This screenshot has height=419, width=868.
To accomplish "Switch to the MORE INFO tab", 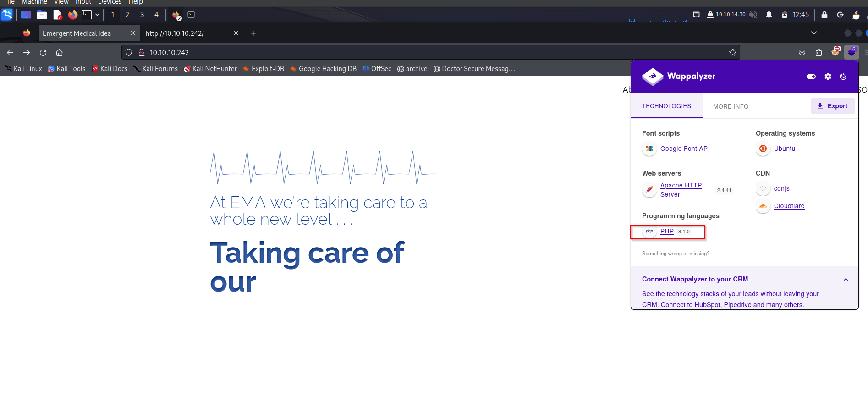I will point(731,106).
